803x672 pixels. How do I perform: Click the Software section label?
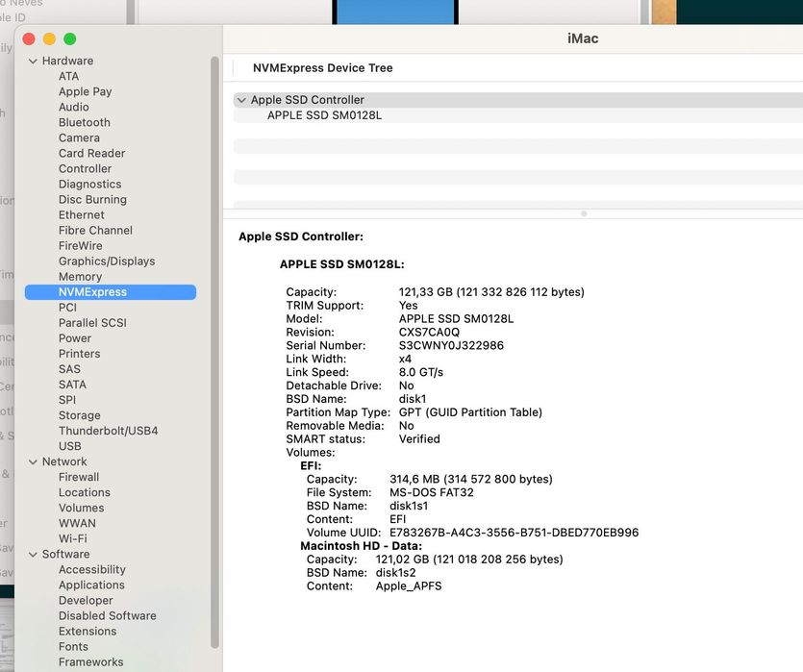(66, 555)
